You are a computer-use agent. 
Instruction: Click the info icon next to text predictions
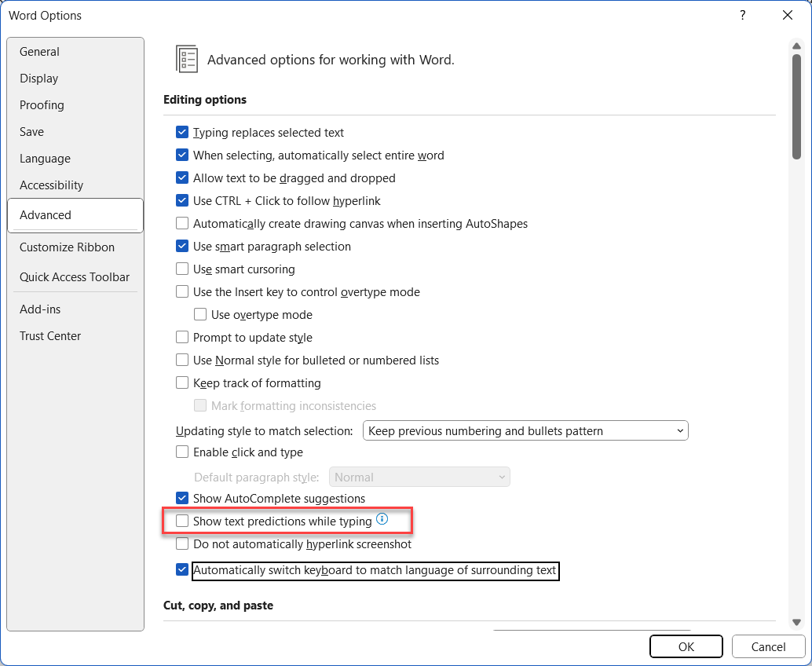click(382, 519)
